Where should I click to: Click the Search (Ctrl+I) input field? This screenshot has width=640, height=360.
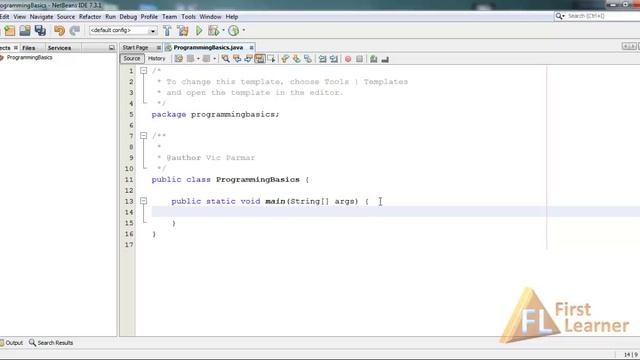click(602, 16)
